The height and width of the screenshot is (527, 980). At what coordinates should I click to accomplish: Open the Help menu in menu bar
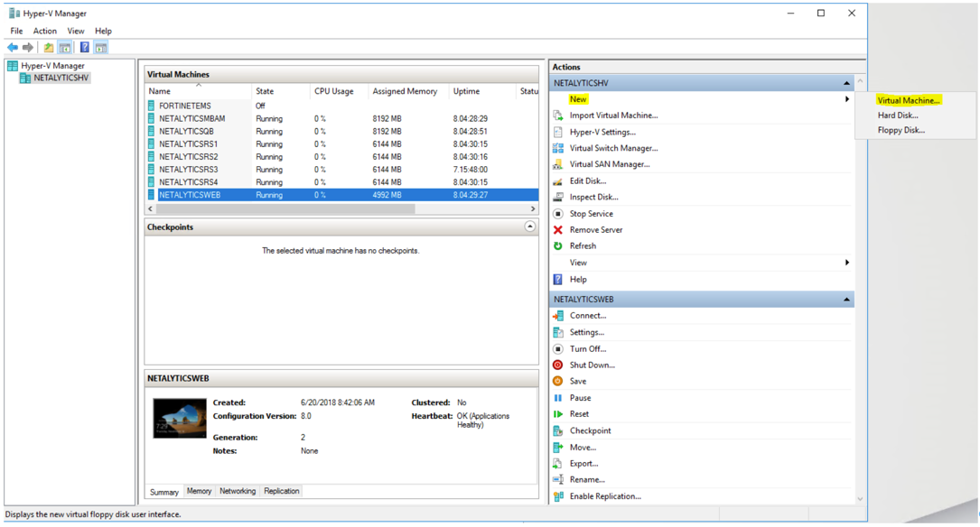(x=103, y=31)
